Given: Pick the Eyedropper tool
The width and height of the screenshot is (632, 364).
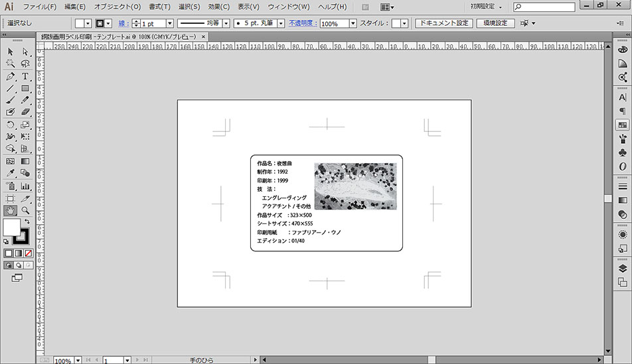Looking at the screenshot, I should tap(11, 174).
